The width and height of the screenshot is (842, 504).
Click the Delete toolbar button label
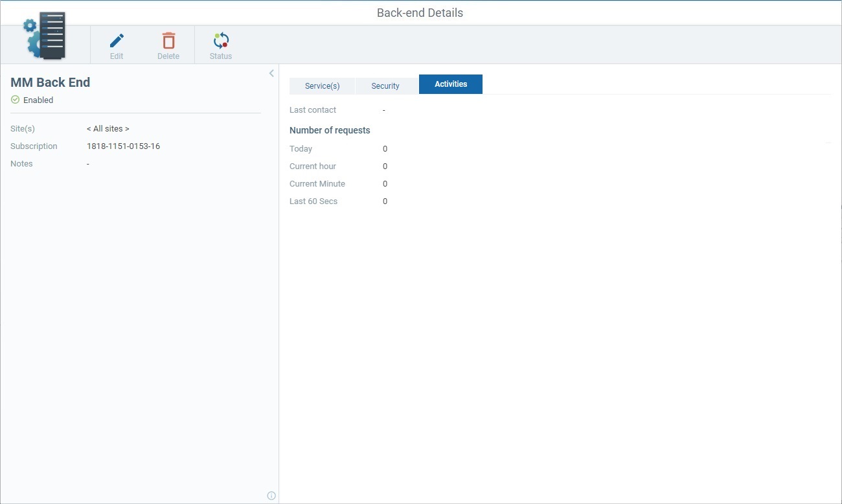pyautogui.click(x=168, y=56)
